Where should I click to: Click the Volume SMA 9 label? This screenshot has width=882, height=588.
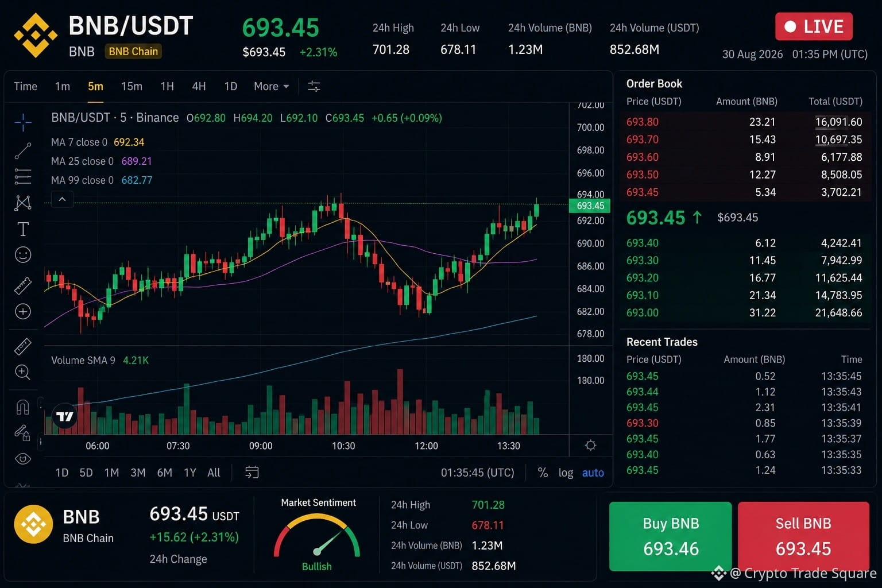coord(83,360)
